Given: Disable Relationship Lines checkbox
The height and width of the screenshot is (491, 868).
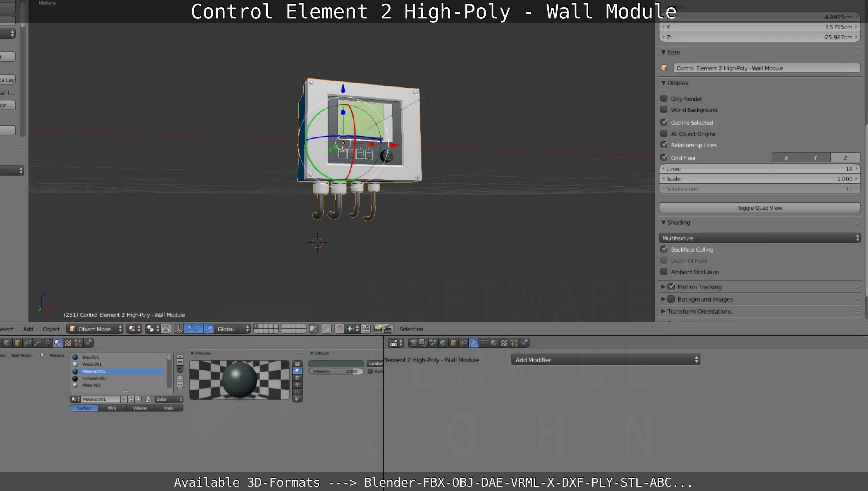Looking at the screenshot, I should pos(664,145).
